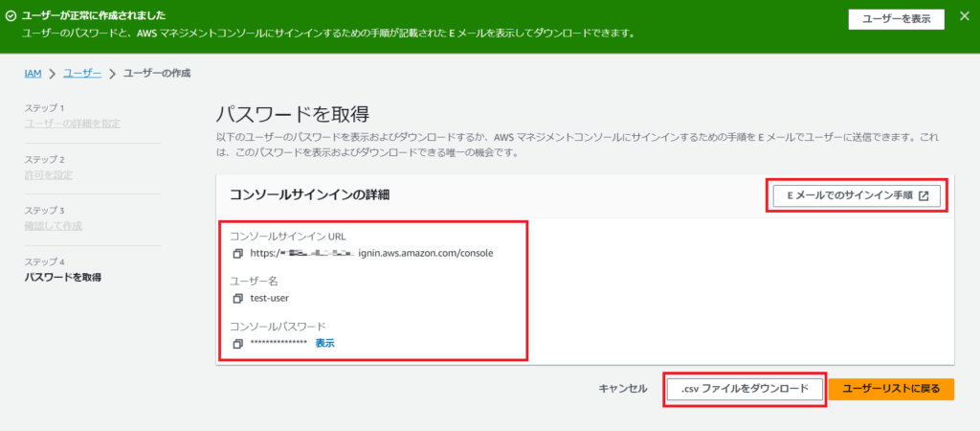980x431 pixels.
Task: Select step 1 ユーザーの詳細を指定
Action: click(x=73, y=124)
